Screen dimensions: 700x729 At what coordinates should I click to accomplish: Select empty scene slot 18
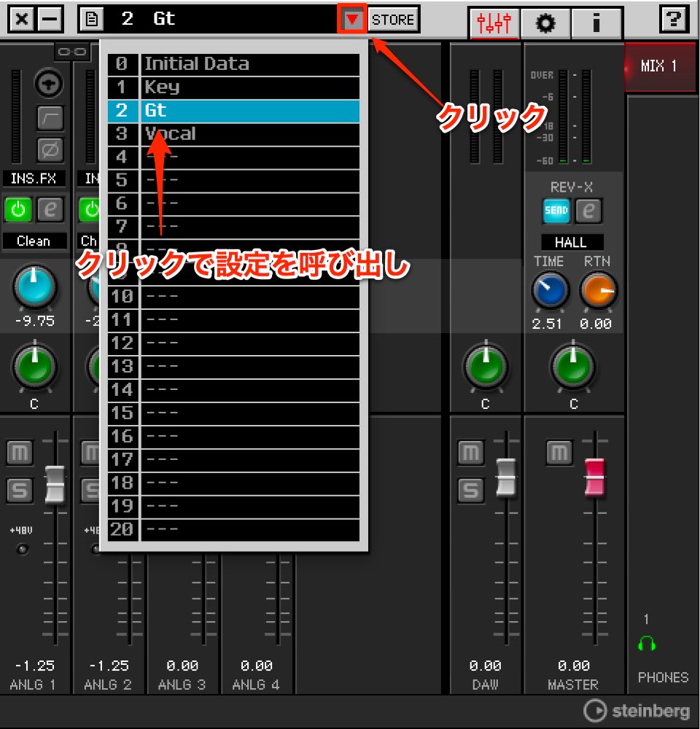click(233, 483)
